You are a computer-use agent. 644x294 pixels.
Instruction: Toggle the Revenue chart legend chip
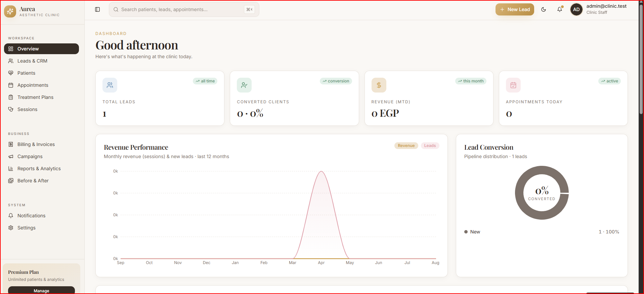[x=406, y=146]
